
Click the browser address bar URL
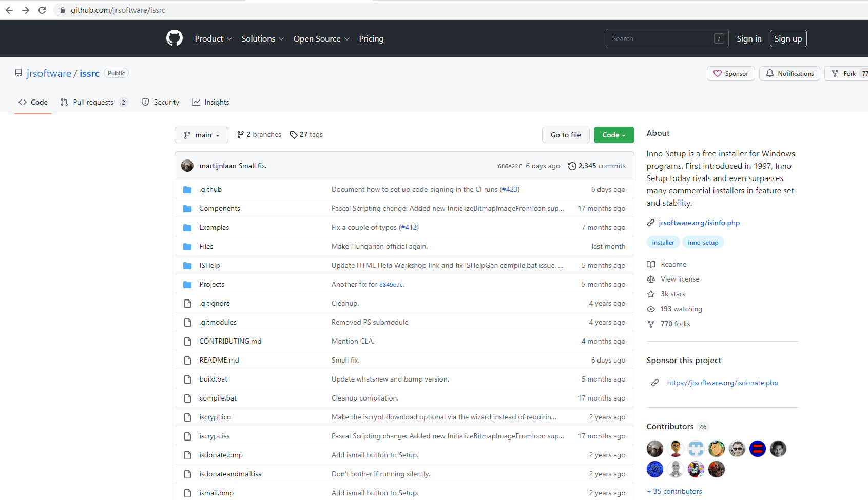pos(118,10)
